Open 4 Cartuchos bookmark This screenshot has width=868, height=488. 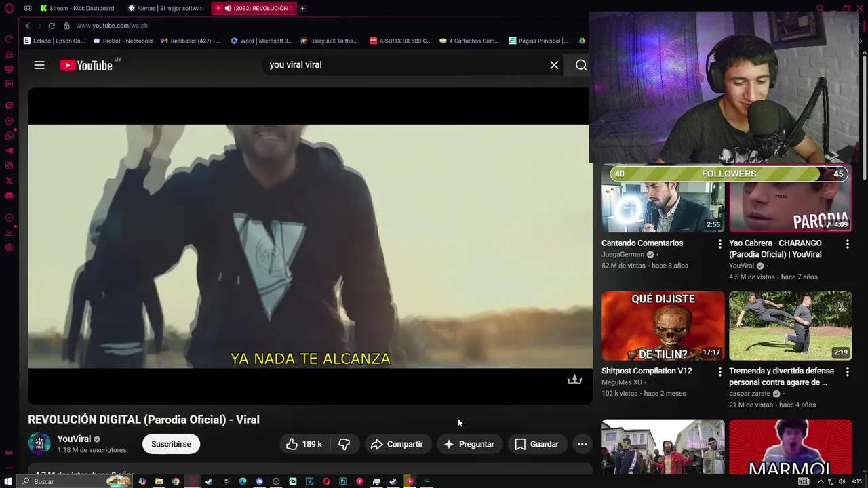[x=469, y=41]
